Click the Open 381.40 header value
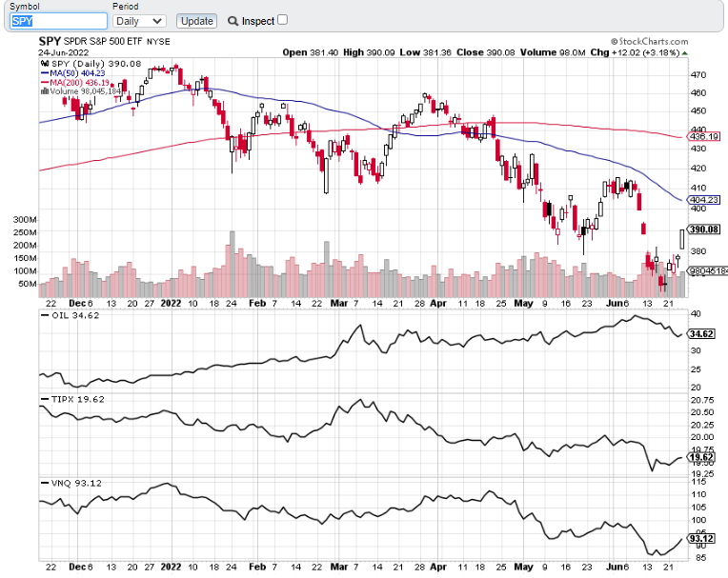This screenshot has height=578, width=728. [310, 52]
